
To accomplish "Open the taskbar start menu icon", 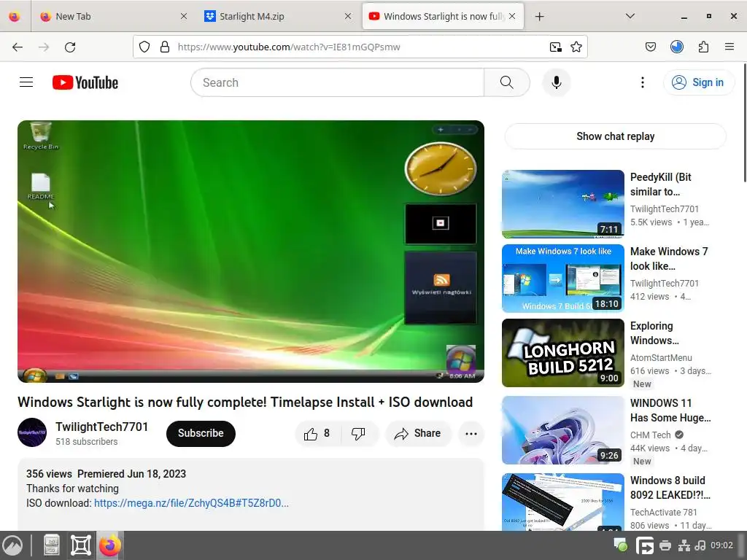I will pos(13,545).
